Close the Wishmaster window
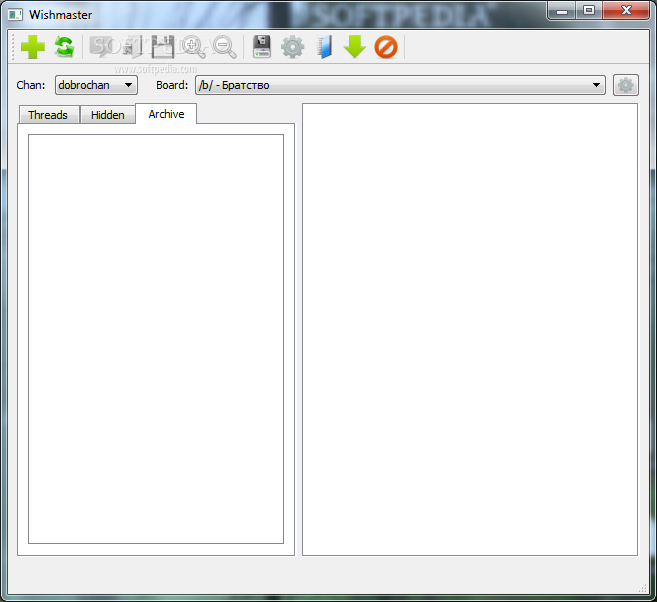This screenshot has width=657, height=602. [626, 10]
